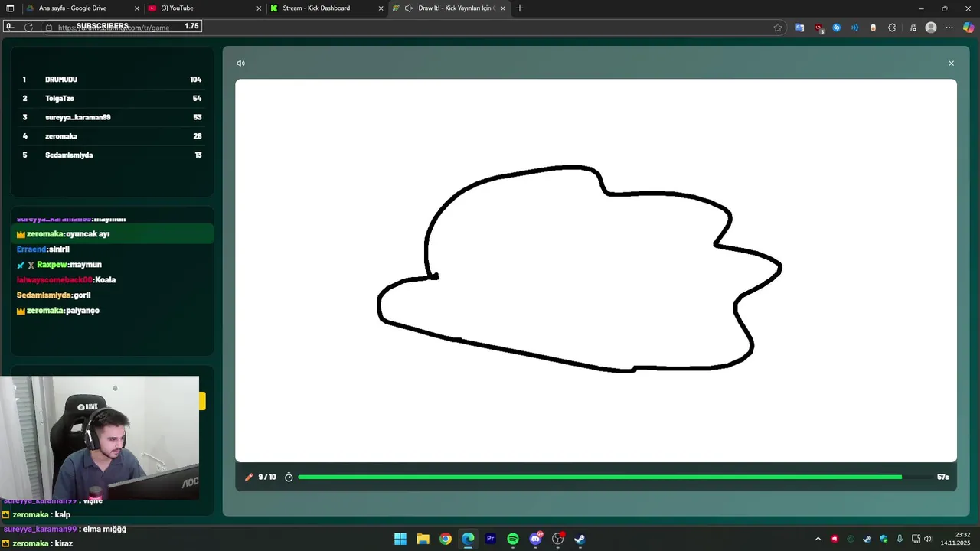This screenshot has width=980, height=551.
Task: Reload the current page
Action: (28, 27)
